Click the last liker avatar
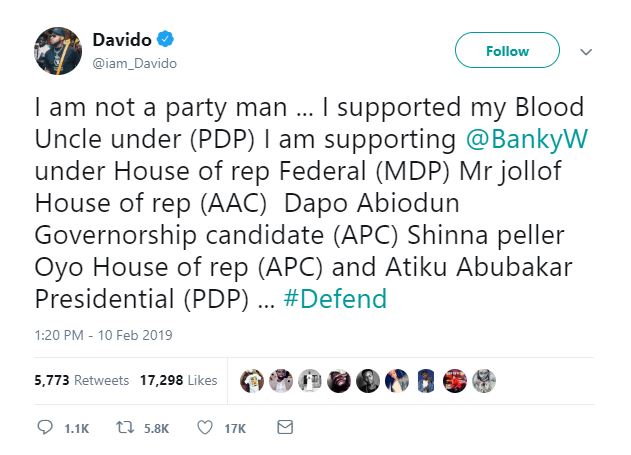The height and width of the screenshot is (455, 631). (485, 381)
